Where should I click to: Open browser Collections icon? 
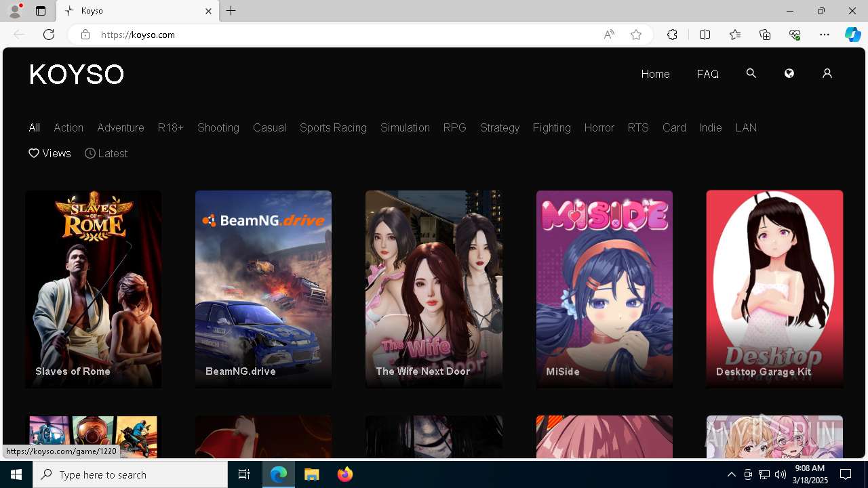765,35
